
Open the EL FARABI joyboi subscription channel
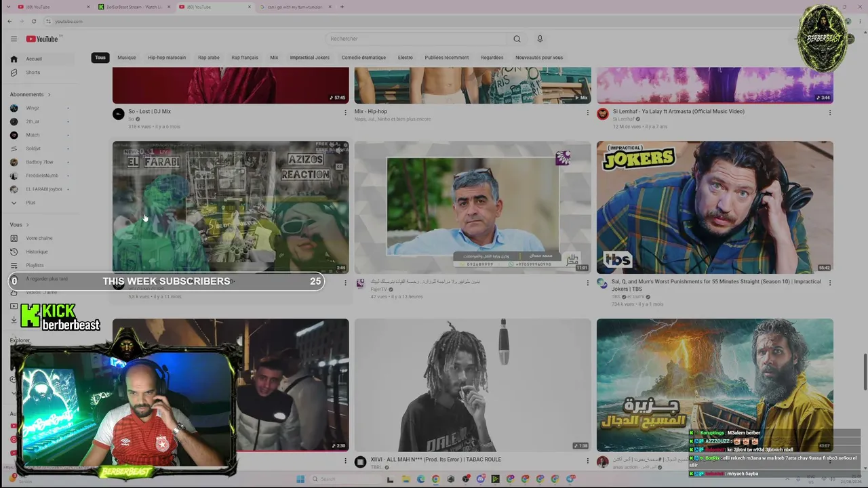pyautogui.click(x=42, y=189)
